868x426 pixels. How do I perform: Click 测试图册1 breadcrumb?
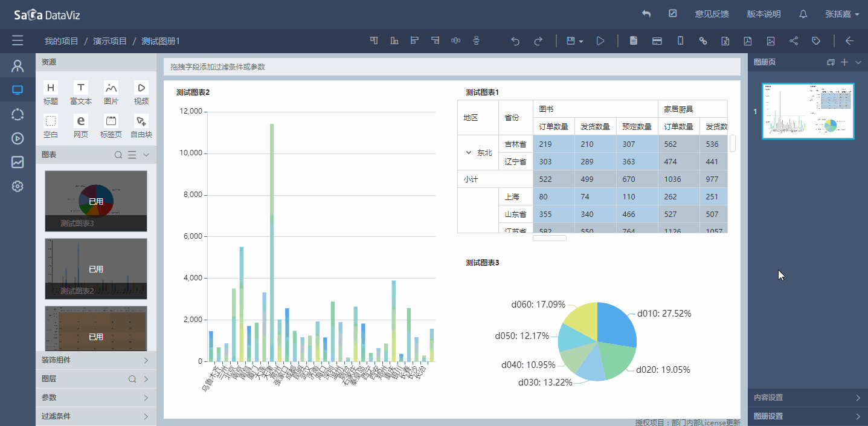click(x=161, y=41)
